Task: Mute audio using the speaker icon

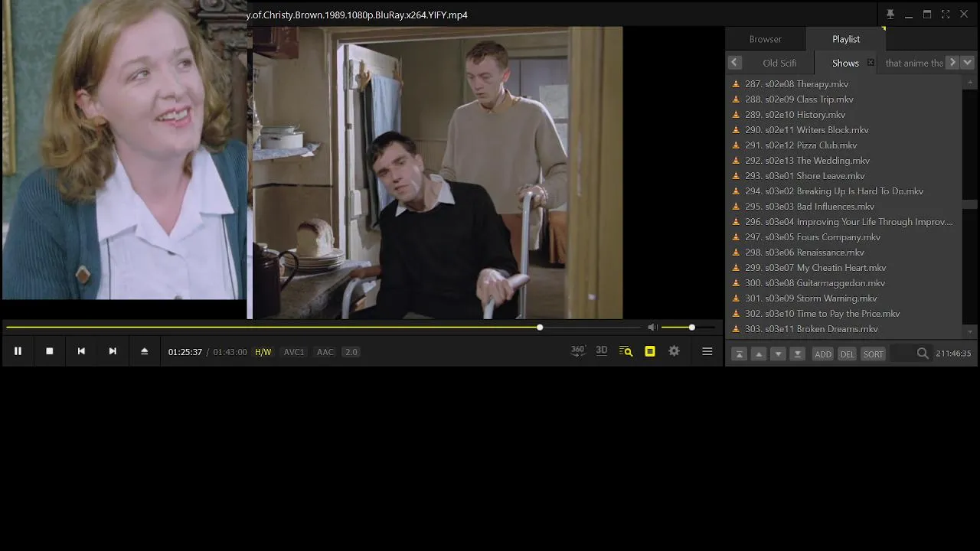Action: tap(652, 328)
